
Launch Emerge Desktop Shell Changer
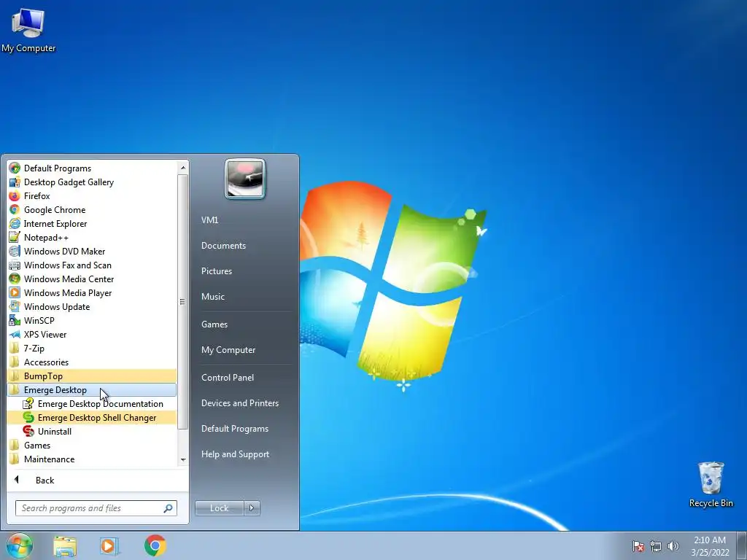[91, 418]
